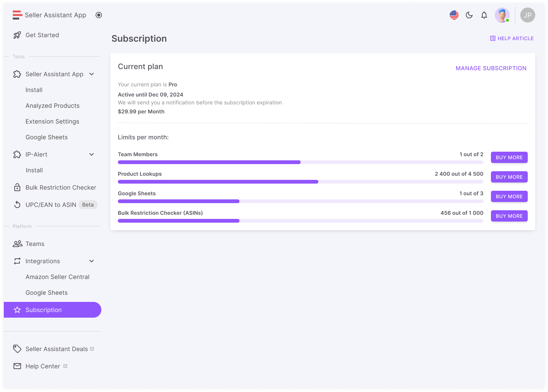Collapse the IP-Alert section chevron

coord(92,154)
